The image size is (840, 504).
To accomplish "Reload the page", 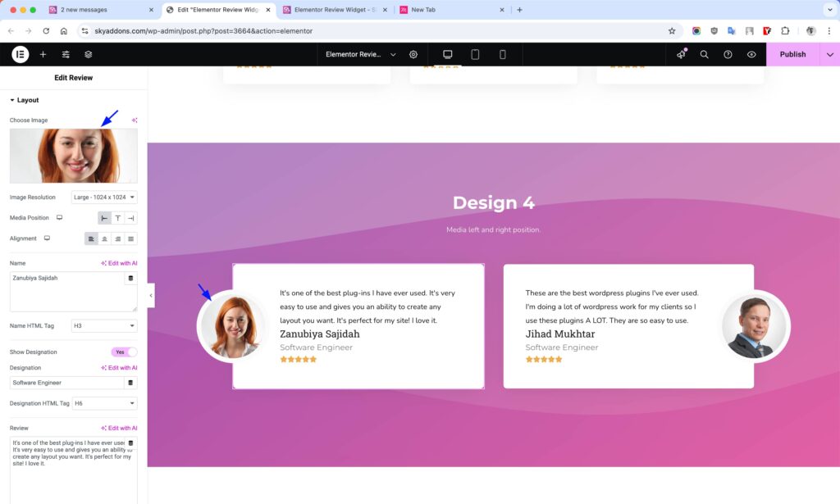I will 46,31.
